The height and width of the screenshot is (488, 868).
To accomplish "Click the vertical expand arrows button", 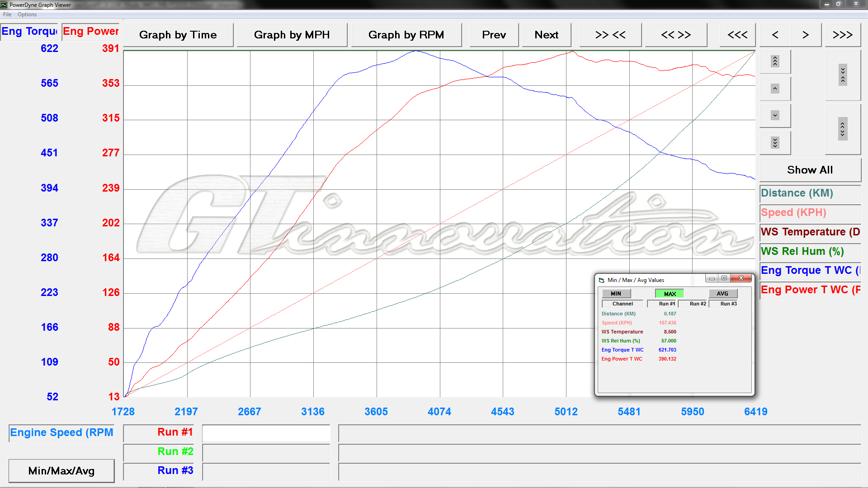I will [843, 129].
